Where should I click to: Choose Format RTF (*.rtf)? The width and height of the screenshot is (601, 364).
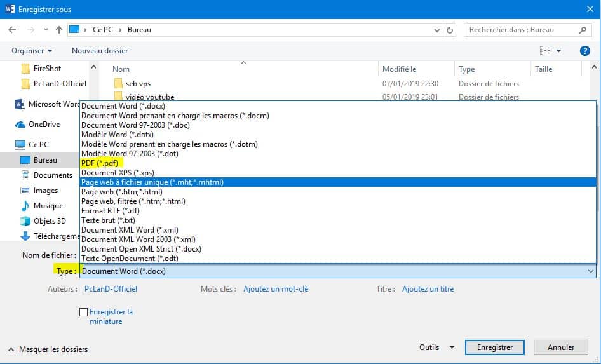point(338,211)
